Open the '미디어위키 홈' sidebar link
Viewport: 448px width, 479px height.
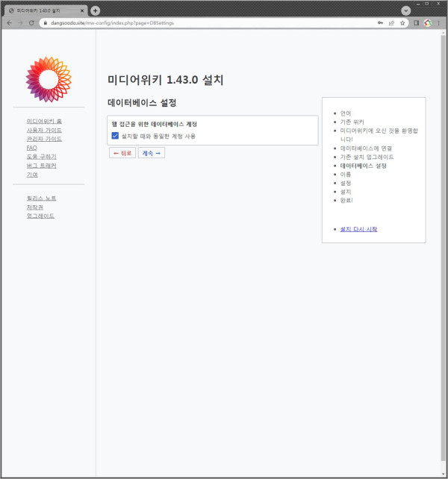(x=44, y=121)
